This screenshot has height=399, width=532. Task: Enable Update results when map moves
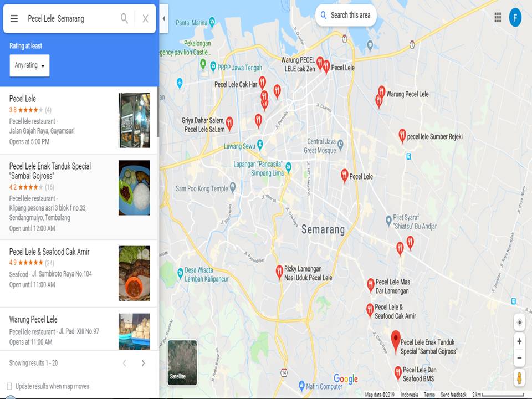9,386
